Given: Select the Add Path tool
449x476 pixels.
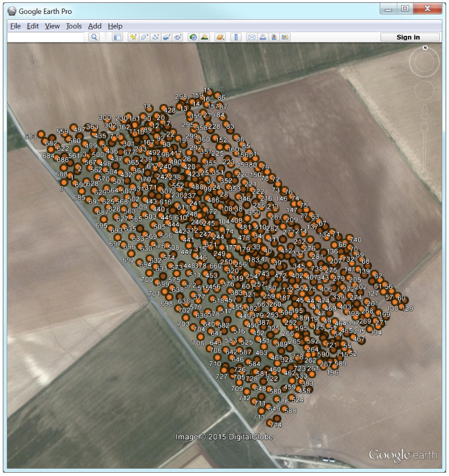Looking at the screenshot, I should (156, 37).
